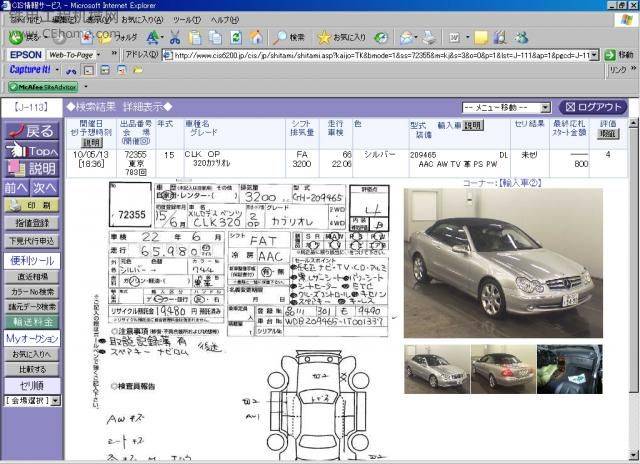Click the 戻る back button in sidebar
The width and height of the screenshot is (640, 464).
(x=32, y=131)
